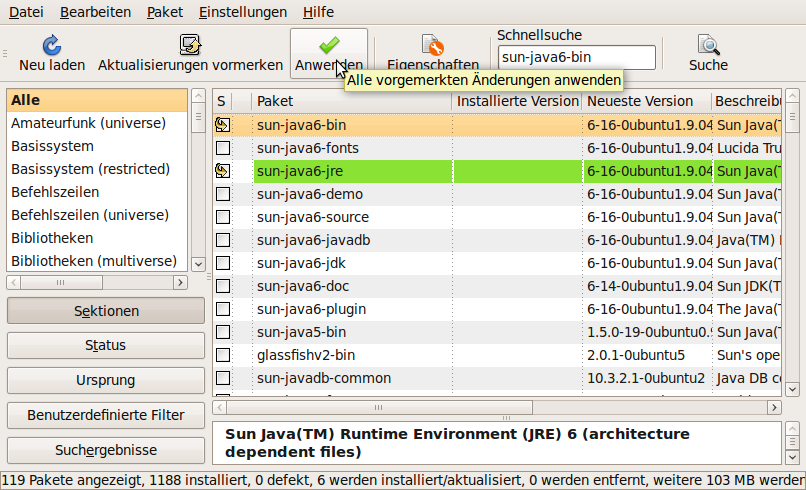The image size is (806, 490).
Task: Click package list horizontal scrollbar thumb
Action: pos(379,408)
